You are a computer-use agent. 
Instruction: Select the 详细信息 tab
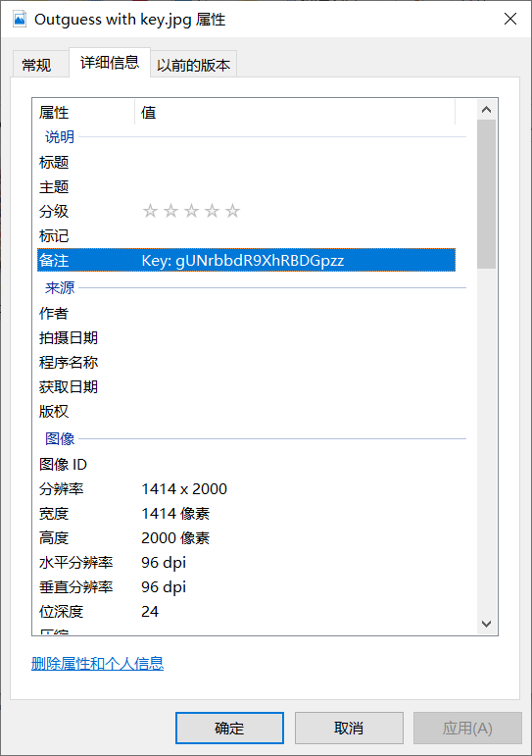click(x=110, y=62)
